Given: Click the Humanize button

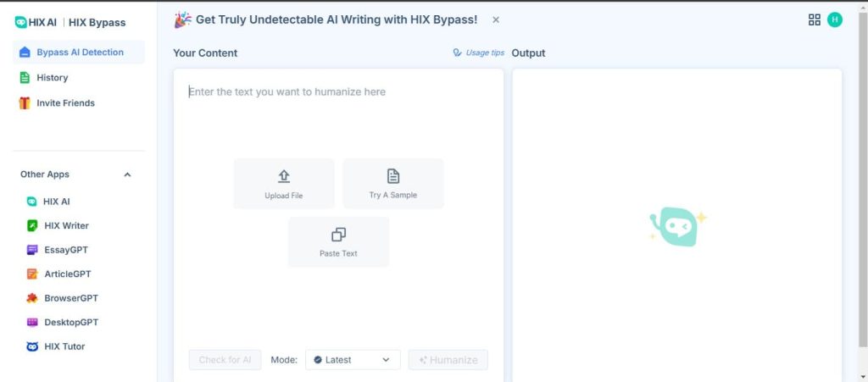Looking at the screenshot, I should 448,360.
